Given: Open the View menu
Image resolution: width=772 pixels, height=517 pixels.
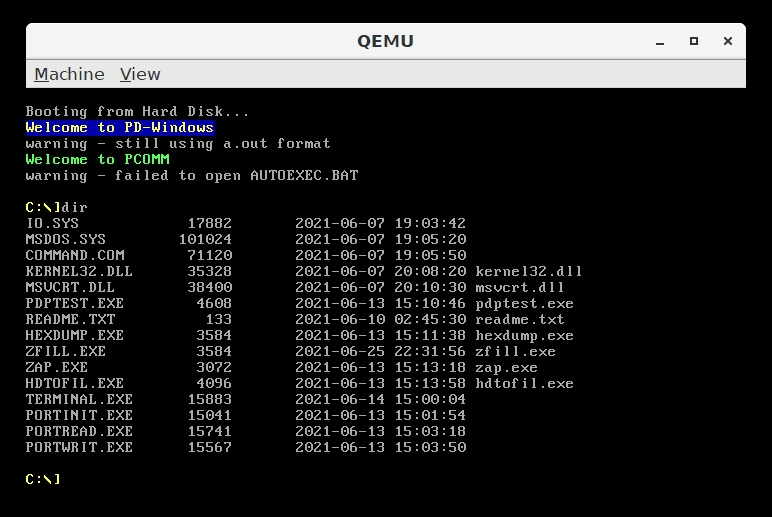Looking at the screenshot, I should pos(140,74).
